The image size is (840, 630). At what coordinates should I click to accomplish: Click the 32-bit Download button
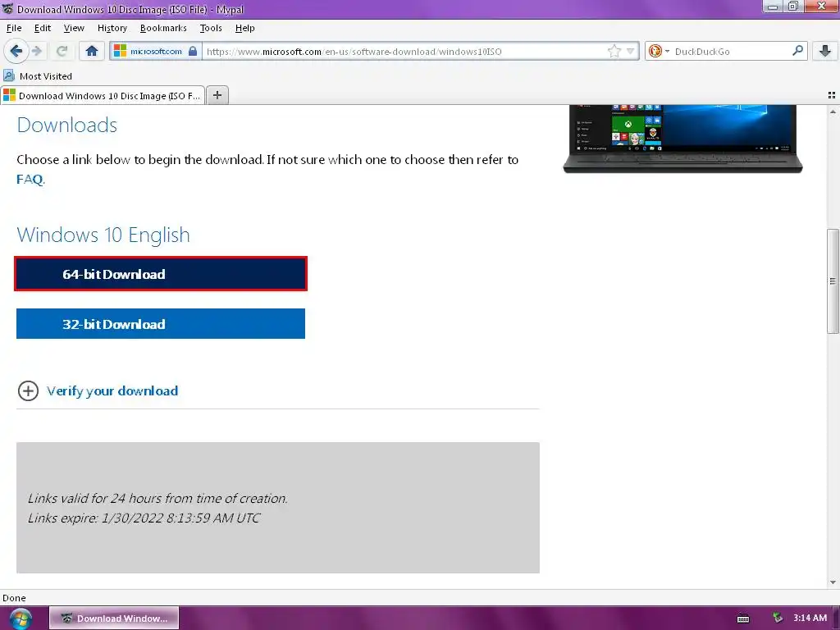point(161,323)
